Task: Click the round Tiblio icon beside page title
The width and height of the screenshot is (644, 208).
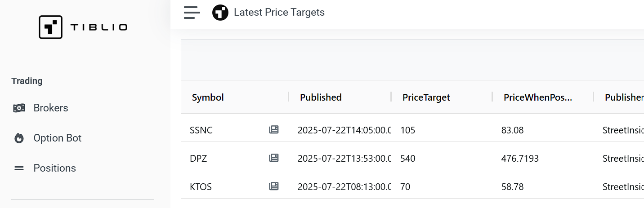Action: 220,13
